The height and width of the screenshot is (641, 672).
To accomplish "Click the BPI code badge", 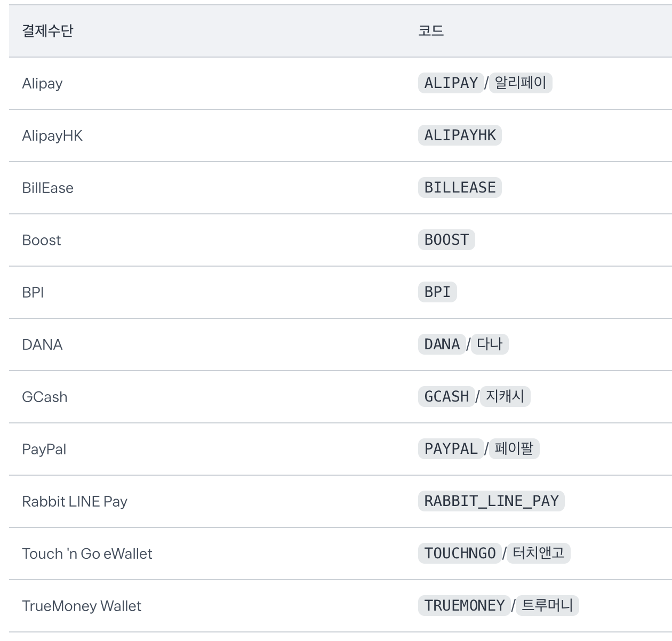I will click(437, 292).
